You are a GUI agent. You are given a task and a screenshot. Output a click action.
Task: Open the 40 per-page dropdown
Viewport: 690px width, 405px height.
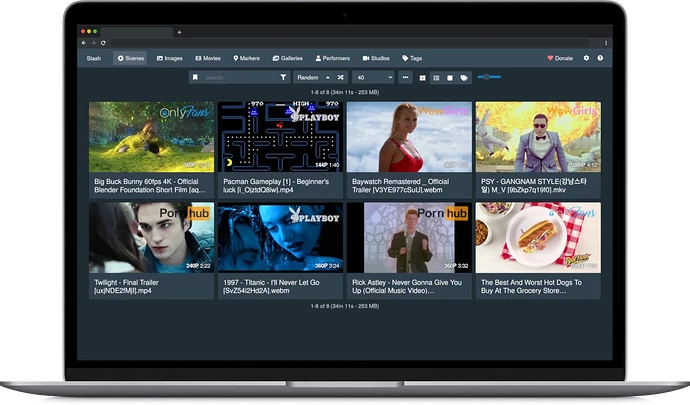pyautogui.click(x=373, y=77)
